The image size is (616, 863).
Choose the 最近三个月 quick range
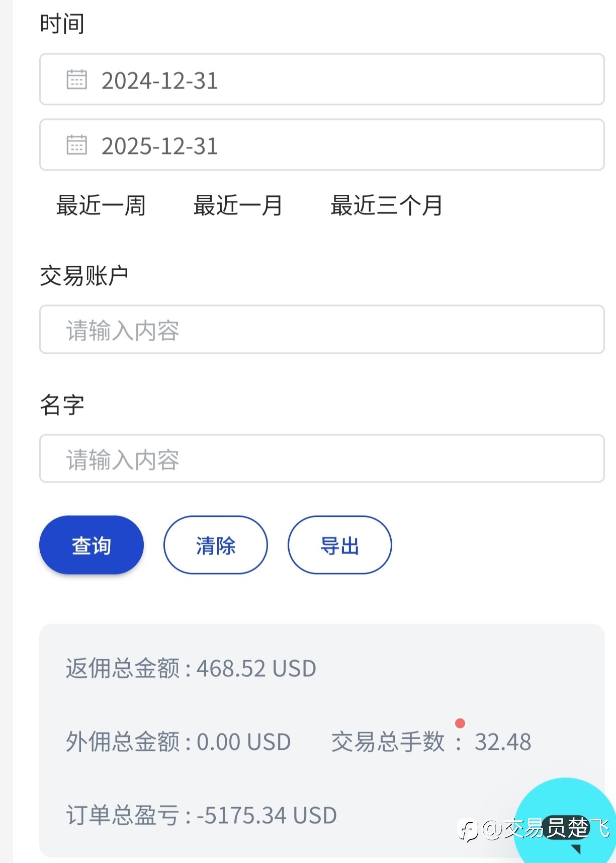pyautogui.click(x=386, y=205)
